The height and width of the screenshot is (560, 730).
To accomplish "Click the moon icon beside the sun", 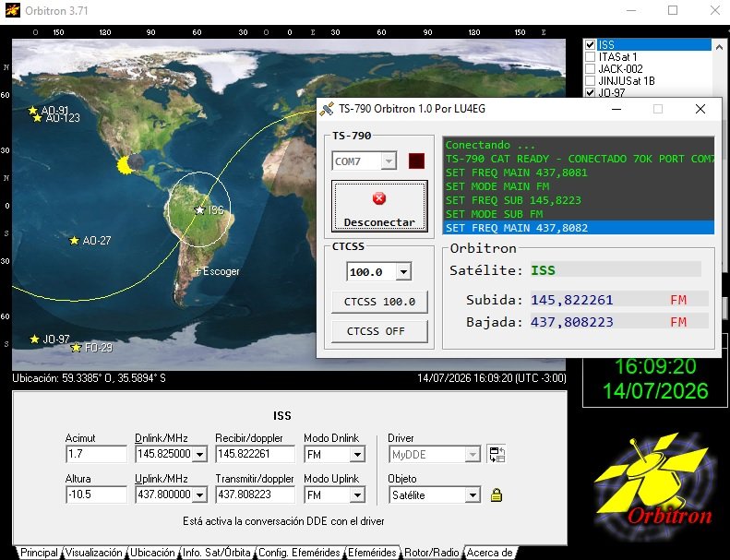I will click(136, 162).
